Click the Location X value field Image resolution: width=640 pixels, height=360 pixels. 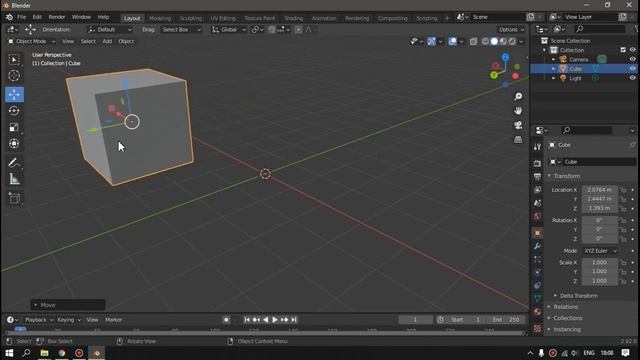coord(599,190)
